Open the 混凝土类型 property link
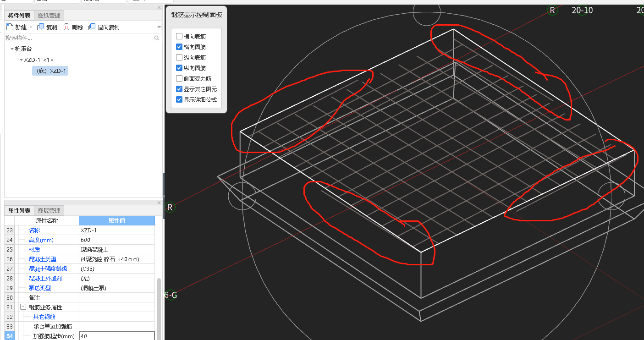 (44, 259)
